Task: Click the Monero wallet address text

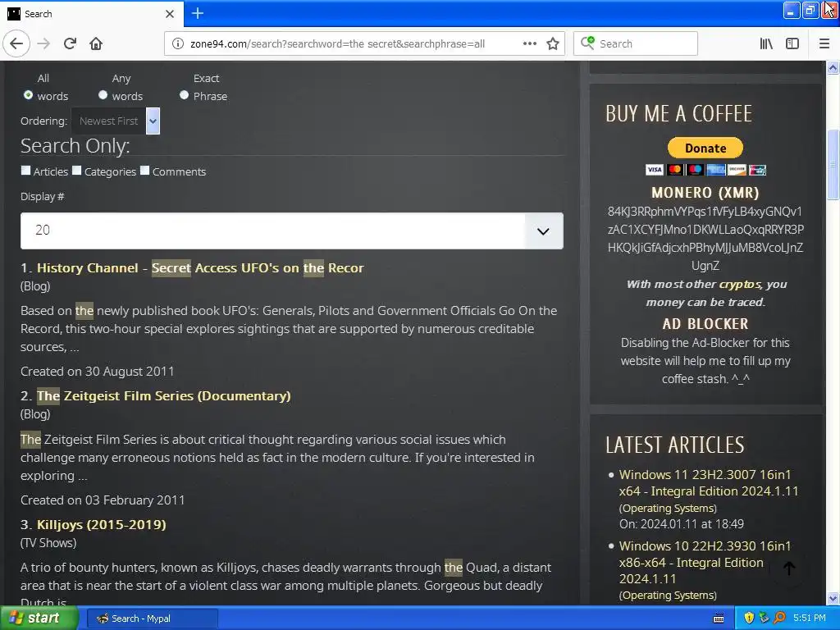Action: coord(705,239)
